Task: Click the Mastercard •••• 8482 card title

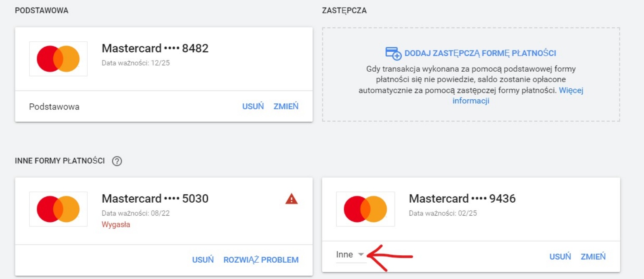Action: coord(155,49)
